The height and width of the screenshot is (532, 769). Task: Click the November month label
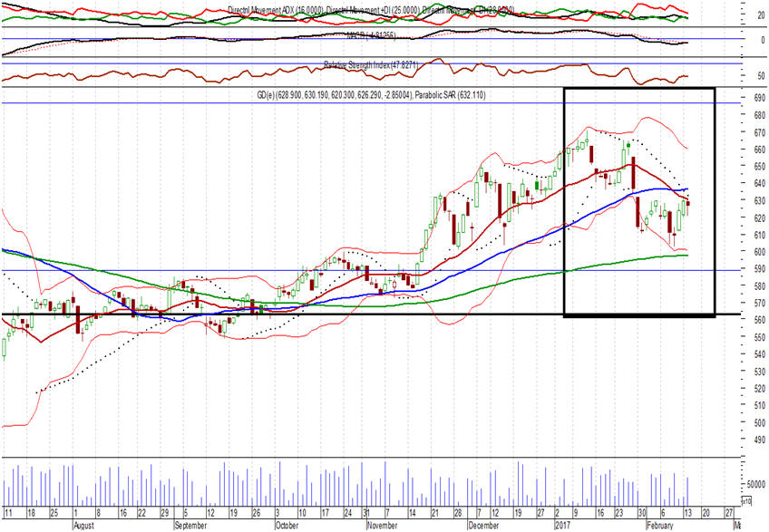click(x=382, y=525)
